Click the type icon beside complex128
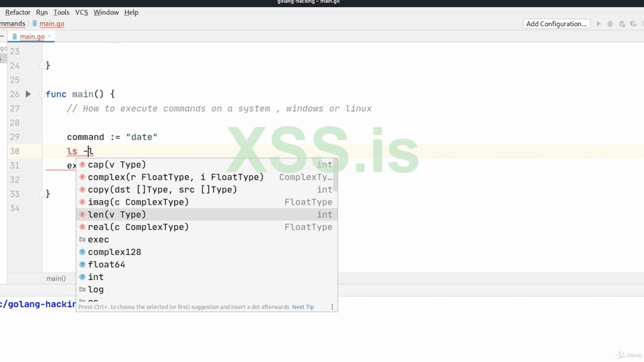 pos(83,252)
